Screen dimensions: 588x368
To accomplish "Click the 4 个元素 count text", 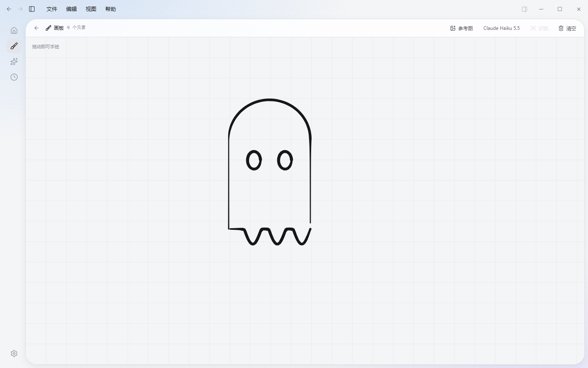I will pos(76,27).
